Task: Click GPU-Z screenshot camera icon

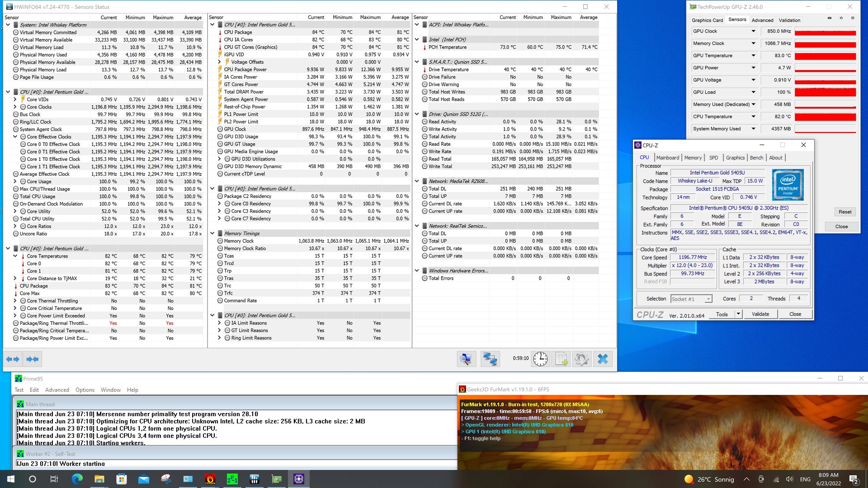Action: [830, 18]
